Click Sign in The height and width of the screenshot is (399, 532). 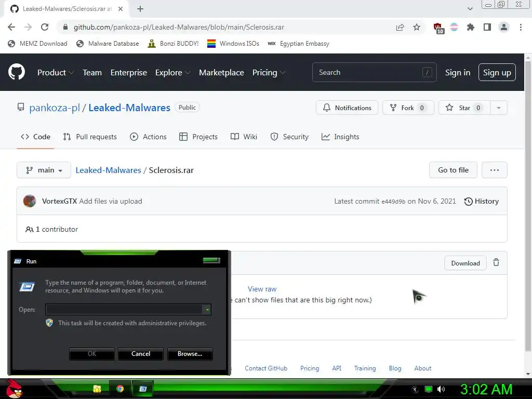click(x=458, y=73)
